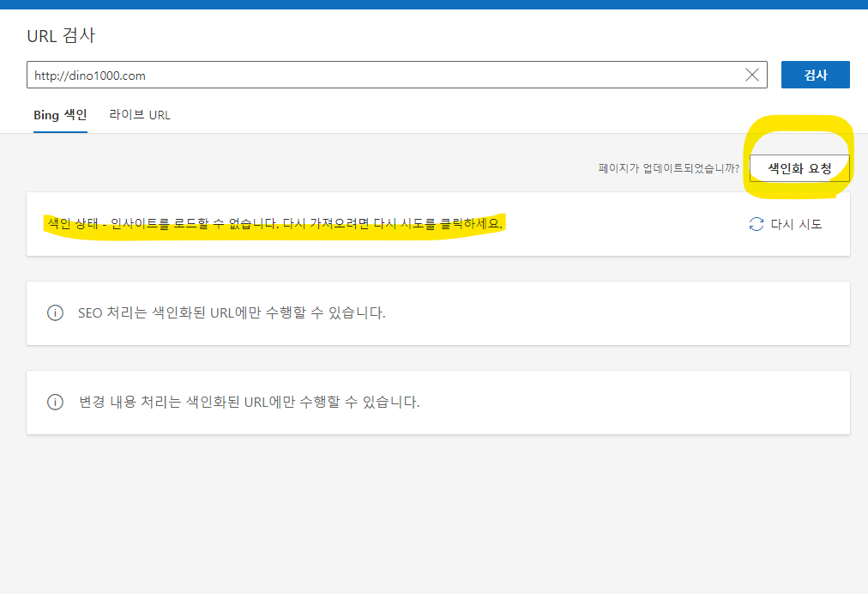Screen dimensions: 868x594
Task: Select the Bing 색인 tab
Action: pyautogui.click(x=60, y=114)
